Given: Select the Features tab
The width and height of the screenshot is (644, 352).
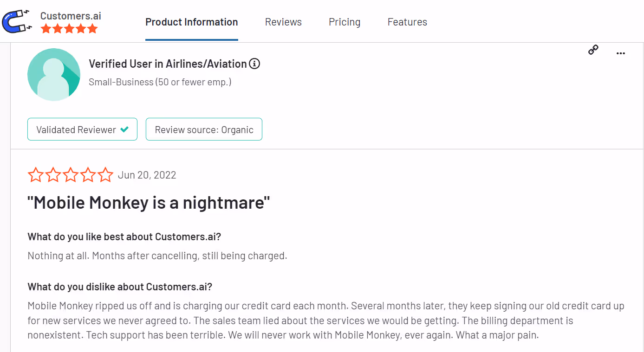Looking at the screenshot, I should 407,22.
